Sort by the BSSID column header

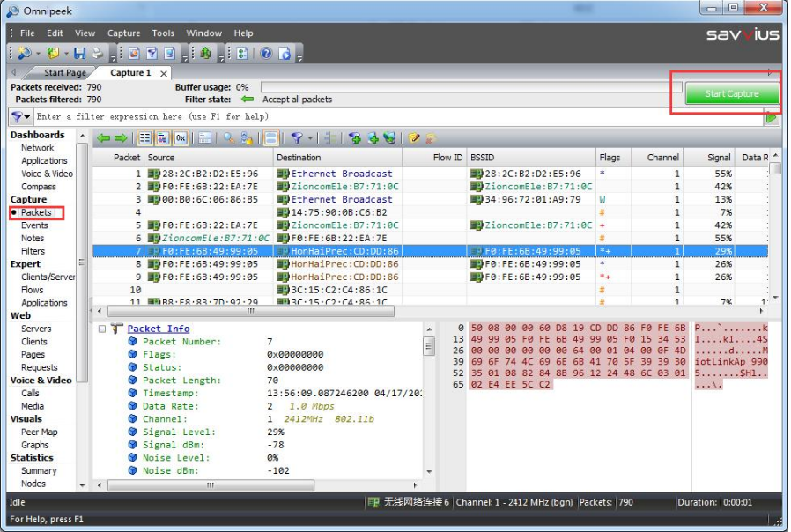coord(531,158)
